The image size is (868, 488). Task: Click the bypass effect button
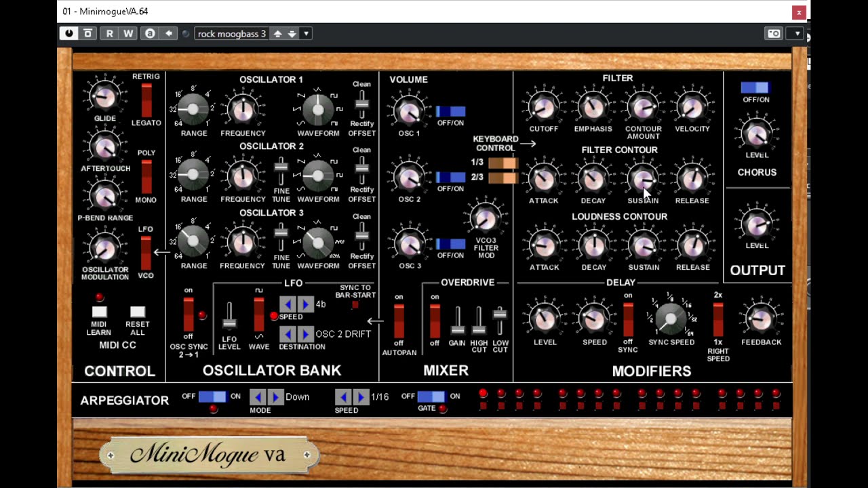pyautogui.click(x=87, y=33)
